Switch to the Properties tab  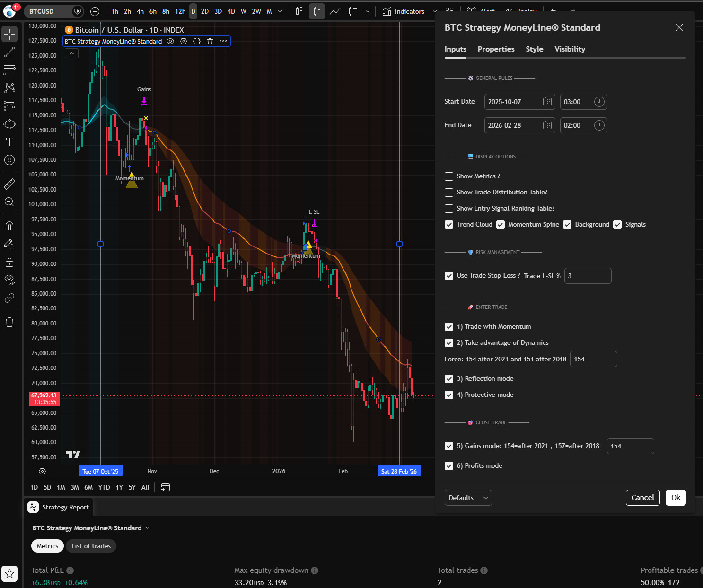click(496, 49)
